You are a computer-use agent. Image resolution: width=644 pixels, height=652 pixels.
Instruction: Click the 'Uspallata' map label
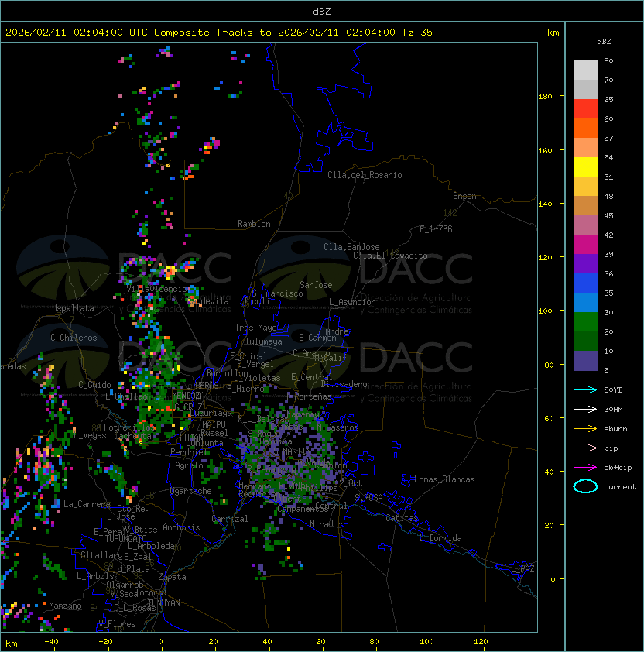point(73,308)
